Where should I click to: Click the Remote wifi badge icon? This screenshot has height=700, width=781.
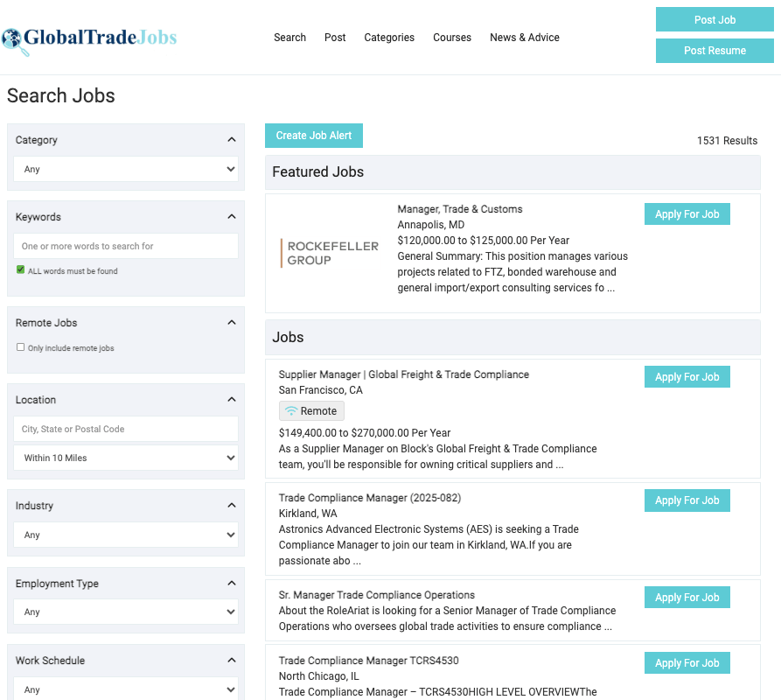[x=291, y=411]
